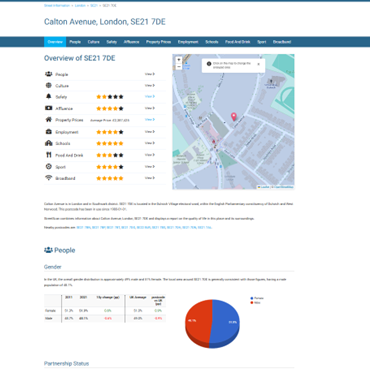Click the Partnership Status heading
The height and width of the screenshot is (372, 370).
pyautogui.click(x=66, y=363)
